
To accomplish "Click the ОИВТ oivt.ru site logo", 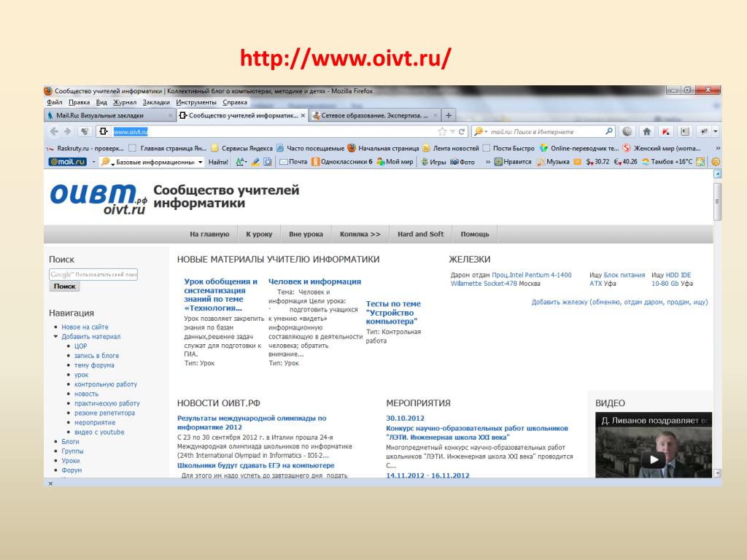I will (x=98, y=200).
